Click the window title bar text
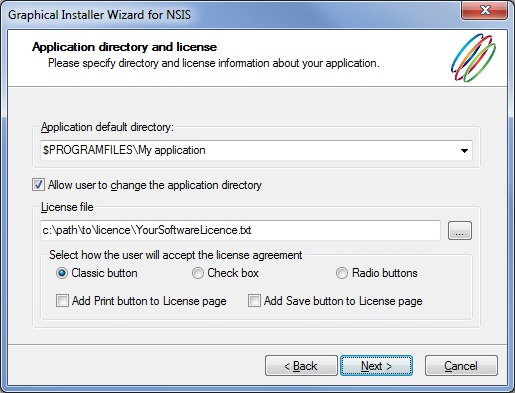515x393 pixels. click(99, 15)
